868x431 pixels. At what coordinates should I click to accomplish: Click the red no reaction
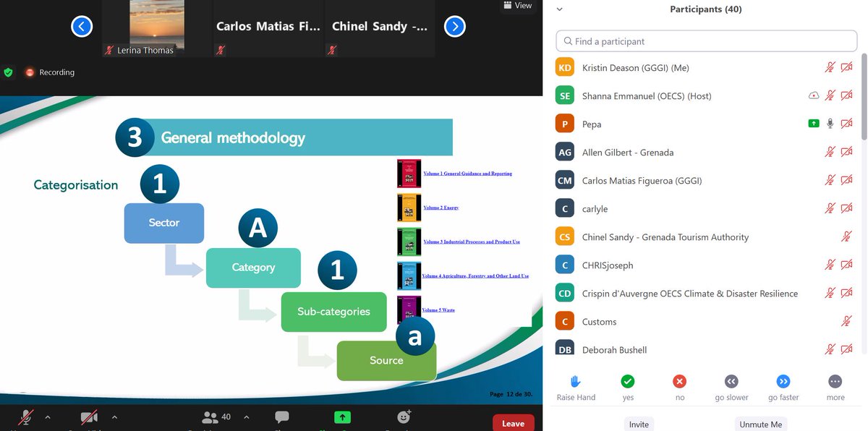[x=679, y=381]
